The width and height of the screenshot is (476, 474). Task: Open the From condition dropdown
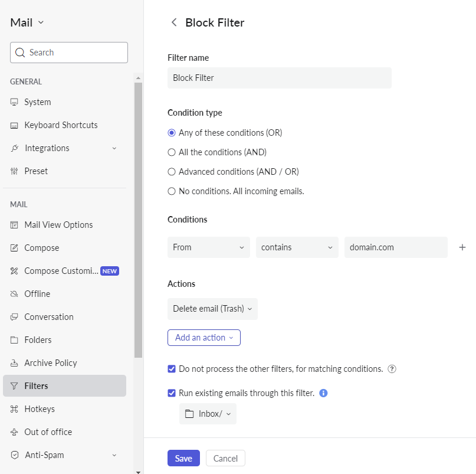click(208, 247)
